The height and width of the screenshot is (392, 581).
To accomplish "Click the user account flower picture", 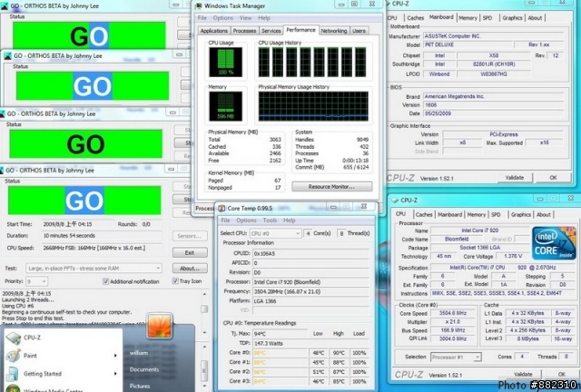I will point(160,326).
